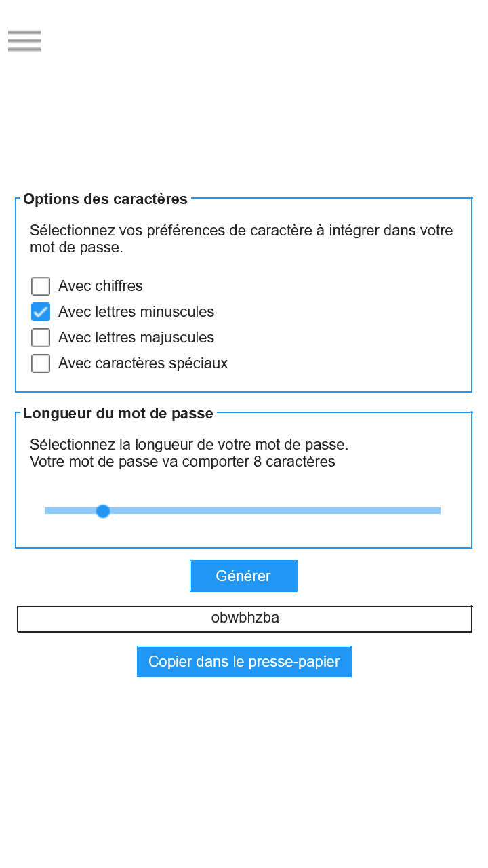Image resolution: width=488 pixels, height=868 pixels.
Task: Click the middle of the length slider track
Action: [243, 511]
